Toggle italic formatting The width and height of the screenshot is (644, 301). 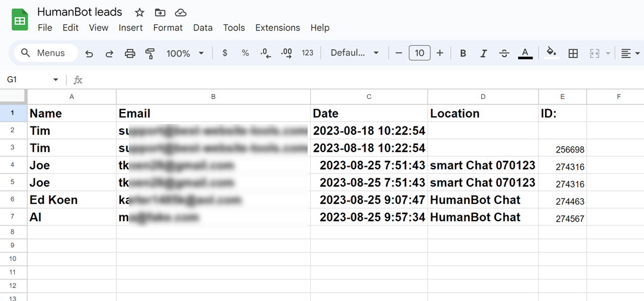[484, 54]
